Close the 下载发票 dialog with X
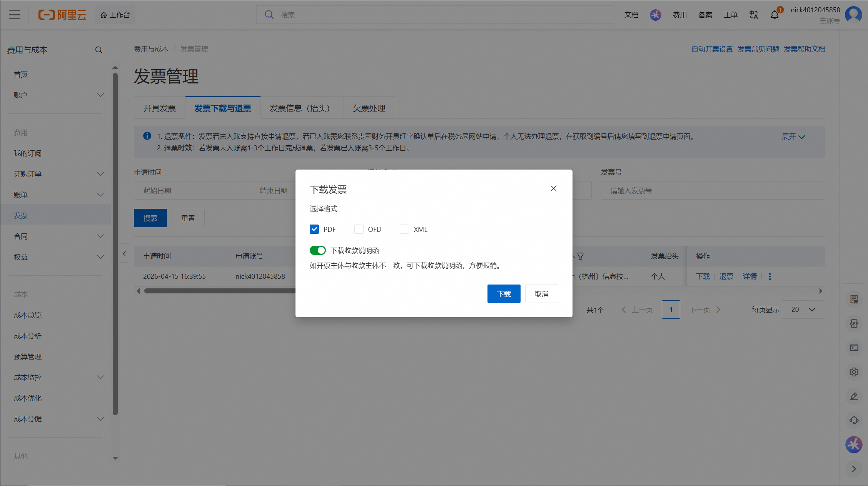The height and width of the screenshot is (486, 868). 554,188
